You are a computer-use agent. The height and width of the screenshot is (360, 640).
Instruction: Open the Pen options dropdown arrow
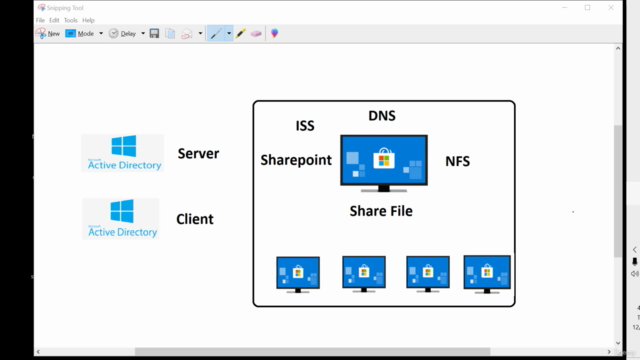[x=229, y=33]
